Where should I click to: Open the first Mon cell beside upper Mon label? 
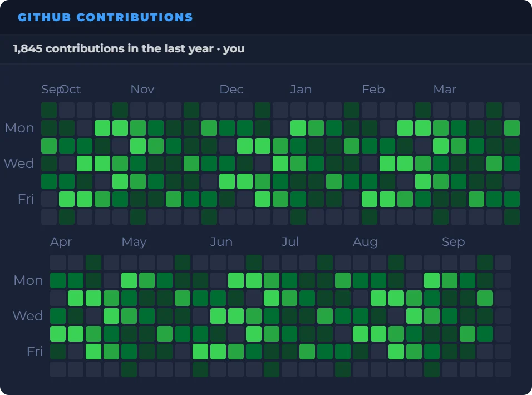(x=49, y=128)
